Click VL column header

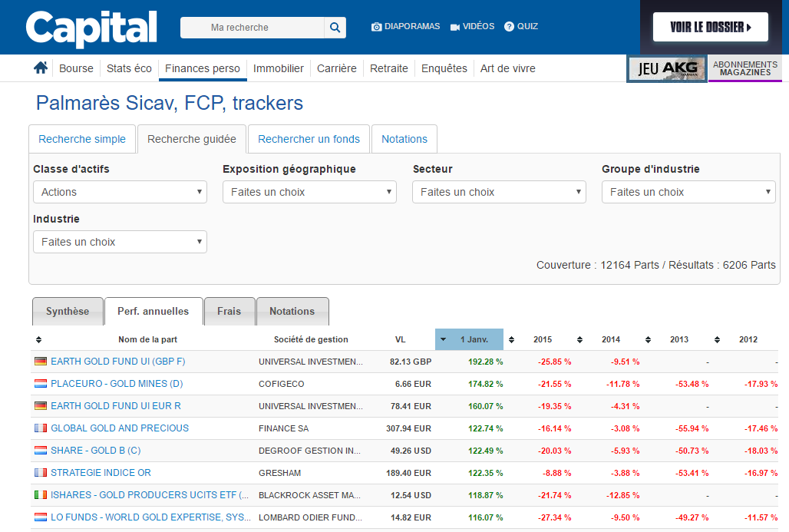click(400, 339)
